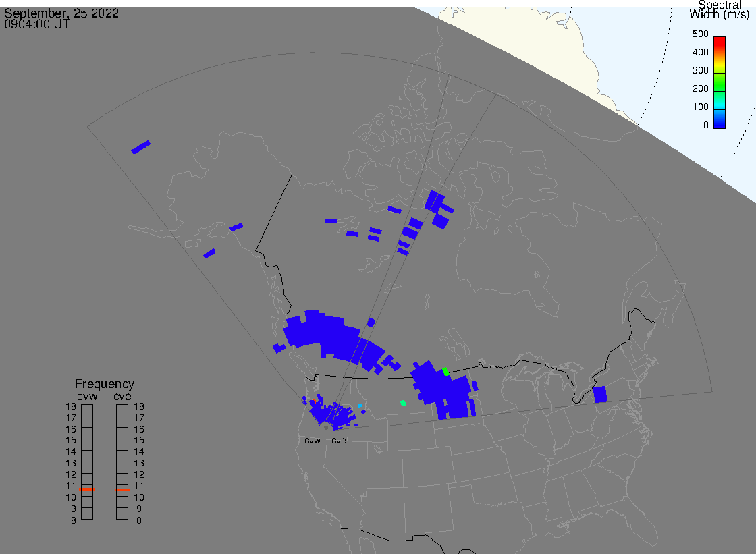Click the Frequency legend heading
This screenshot has width=756, height=554.
coord(105,384)
